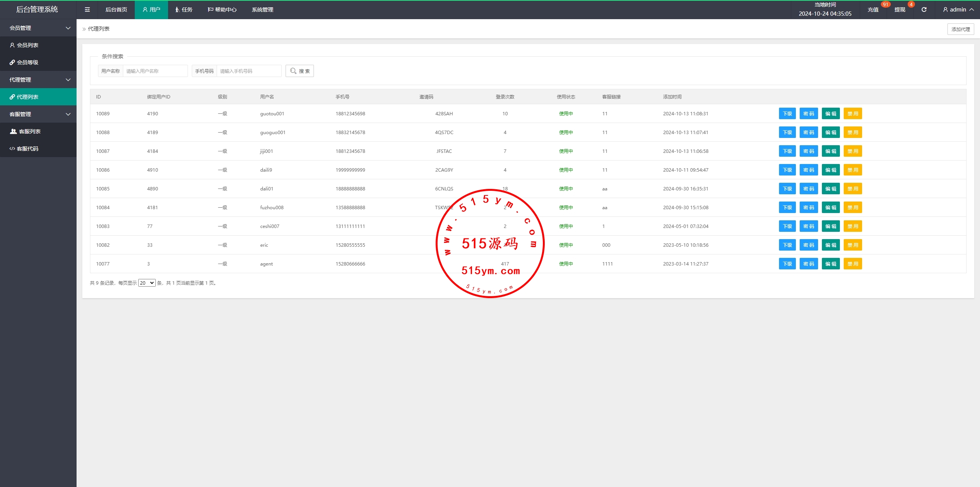The height and width of the screenshot is (487, 980).
Task: Click the 充值 notification badge item
Action: (873, 10)
